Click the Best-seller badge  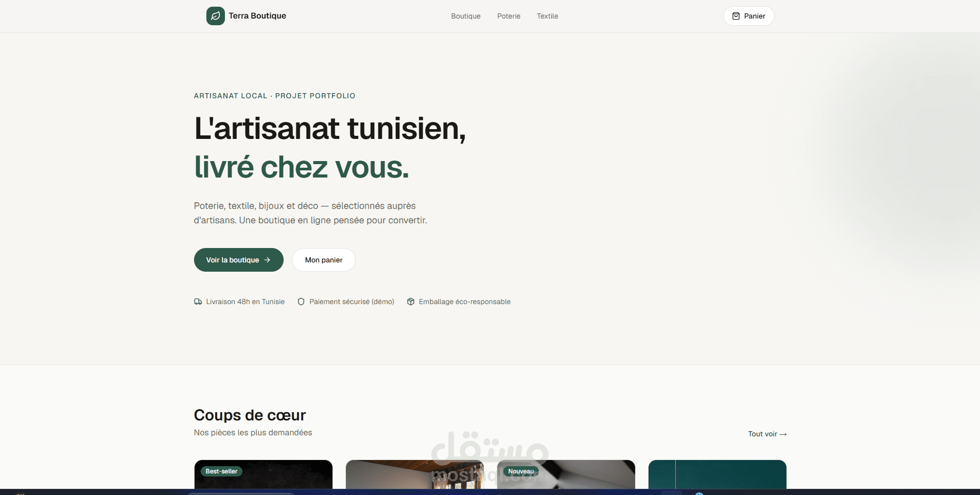tap(221, 471)
